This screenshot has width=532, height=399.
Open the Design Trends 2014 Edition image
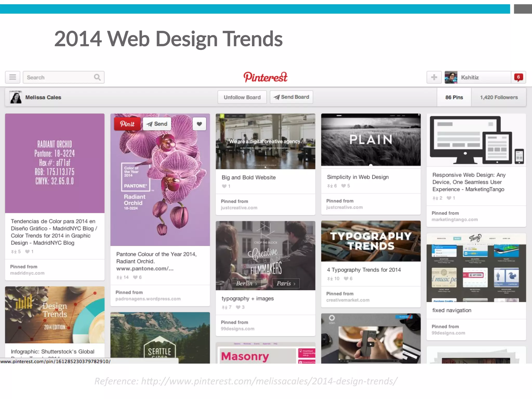[x=55, y=315]
